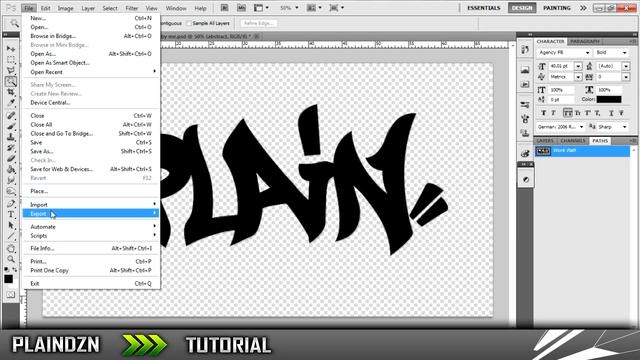The height and width of the screenshot is (360, 640).
Task: Open the font size dropdown arrow
Action: pos(578,66)
